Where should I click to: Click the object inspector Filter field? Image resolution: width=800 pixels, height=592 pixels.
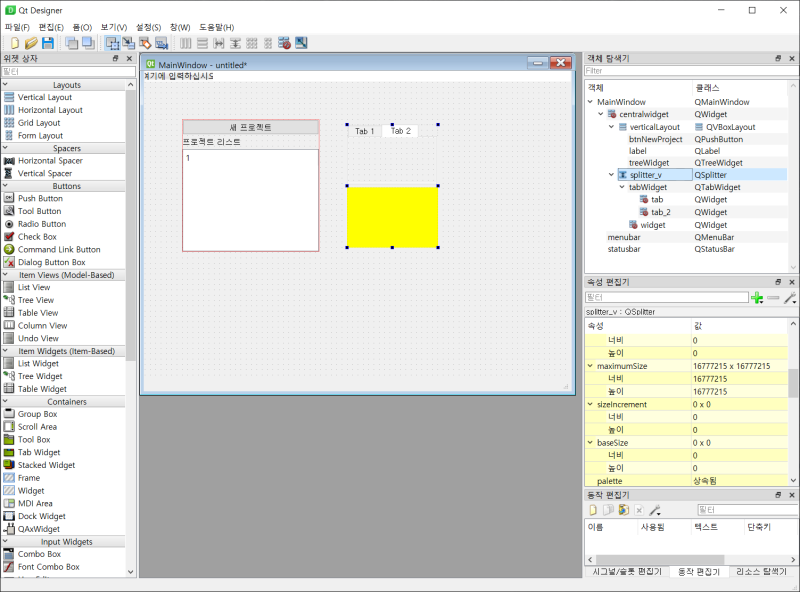(691, 71)
